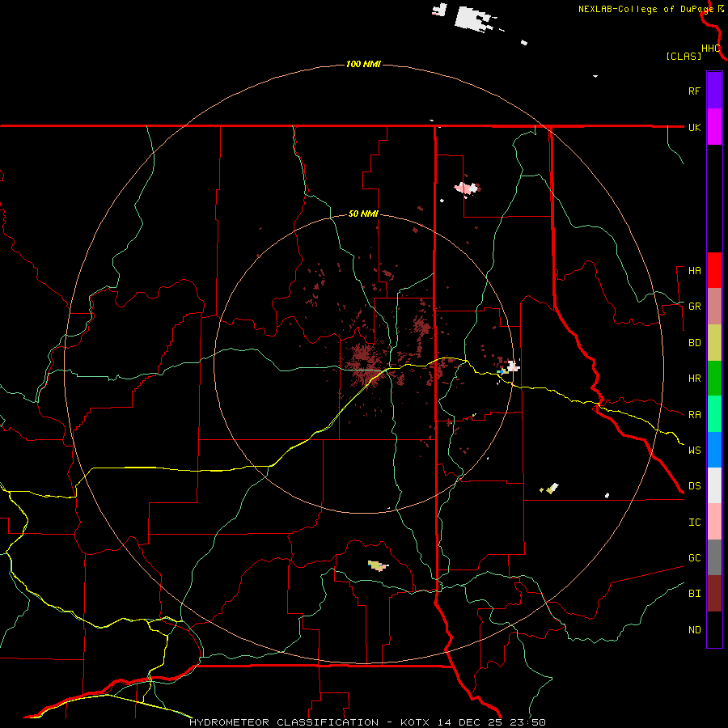Click the BI legend label
The width and height of the screenshot is (728, 728).
(694, 594)
